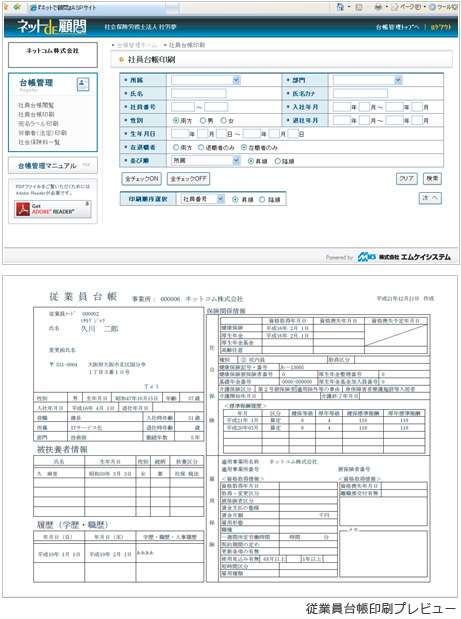This screenshot has height=619, width=461.
Task: Click the browser Print icon
Action: click(x=378, y=7)
